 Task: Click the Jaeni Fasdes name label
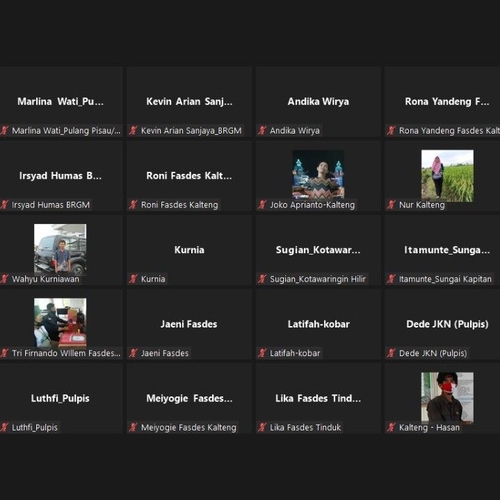tap(165, 353)
